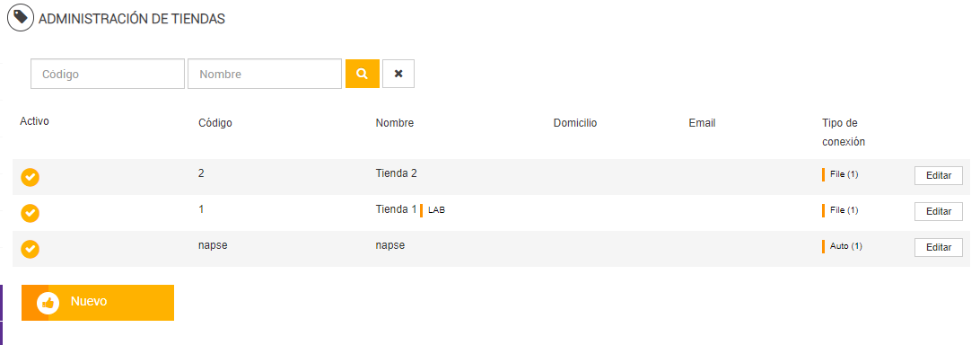The height and width of the screenshot is (345, 980).
Task: Click the LAB tag on Tienda 1
Action: tap(436, 210)
